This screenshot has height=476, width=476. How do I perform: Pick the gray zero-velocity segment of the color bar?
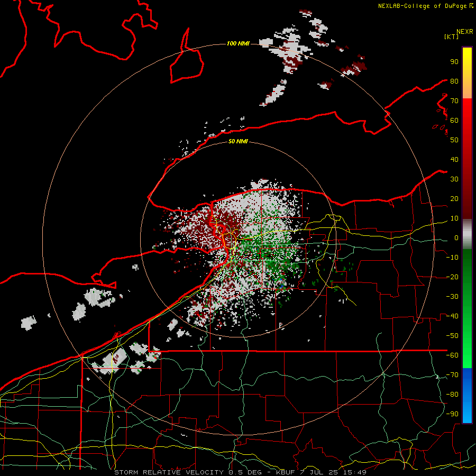(x=467, y=234)
